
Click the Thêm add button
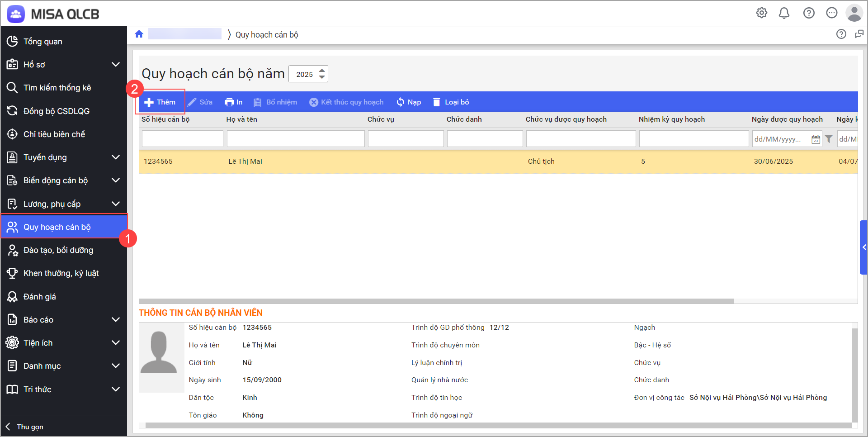click(160, 102)
